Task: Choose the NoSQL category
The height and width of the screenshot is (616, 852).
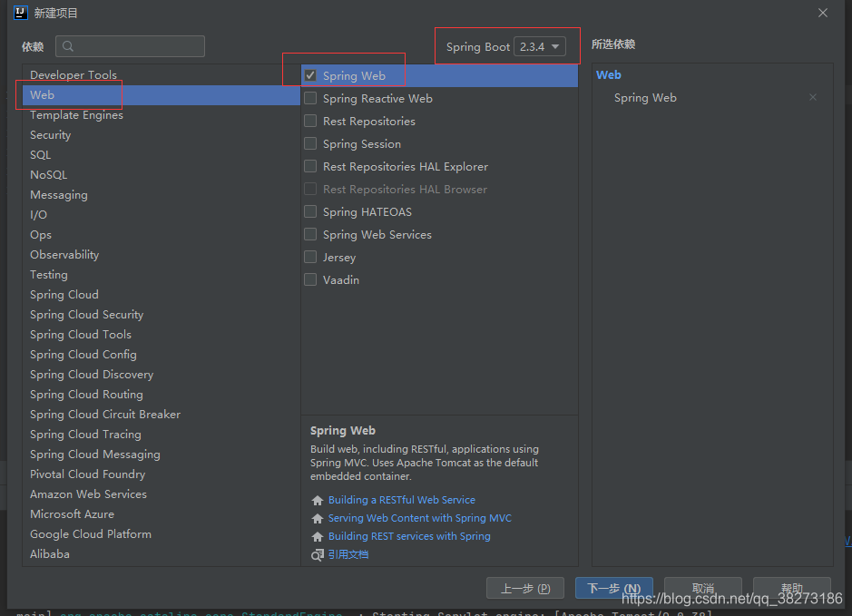Action: pyautogui.click(x=161, y=175)
